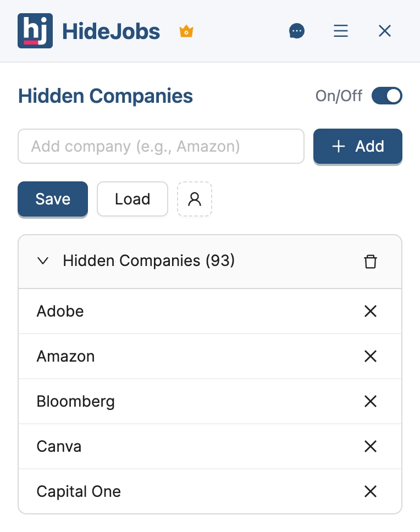Expand the Hidden Companies section header
420x532 pixels.
[x=148, y=261]
